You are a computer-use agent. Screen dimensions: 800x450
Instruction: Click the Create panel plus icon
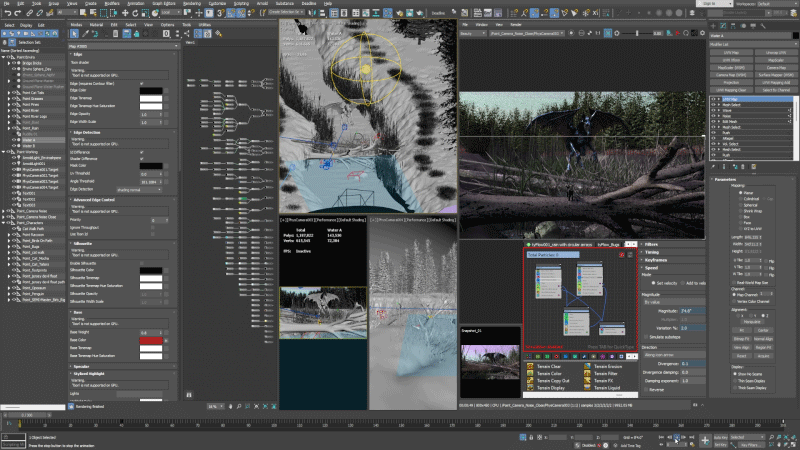712,26
